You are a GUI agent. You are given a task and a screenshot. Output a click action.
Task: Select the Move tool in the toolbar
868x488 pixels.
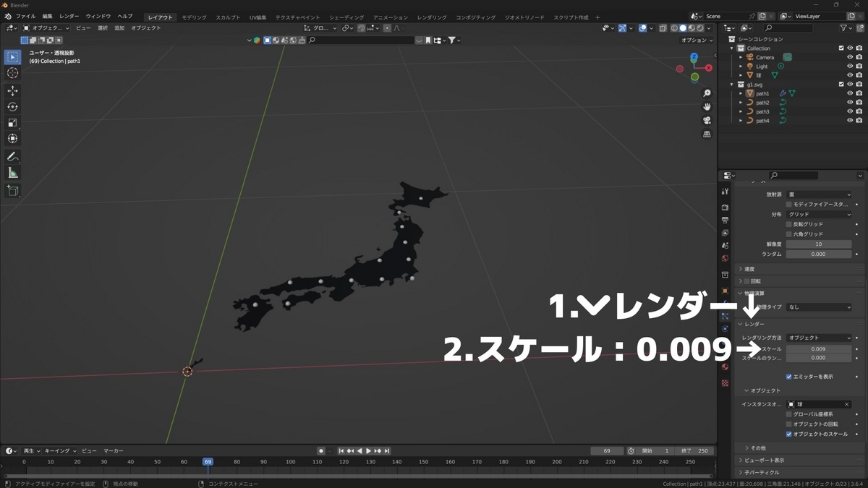[12, 90]
